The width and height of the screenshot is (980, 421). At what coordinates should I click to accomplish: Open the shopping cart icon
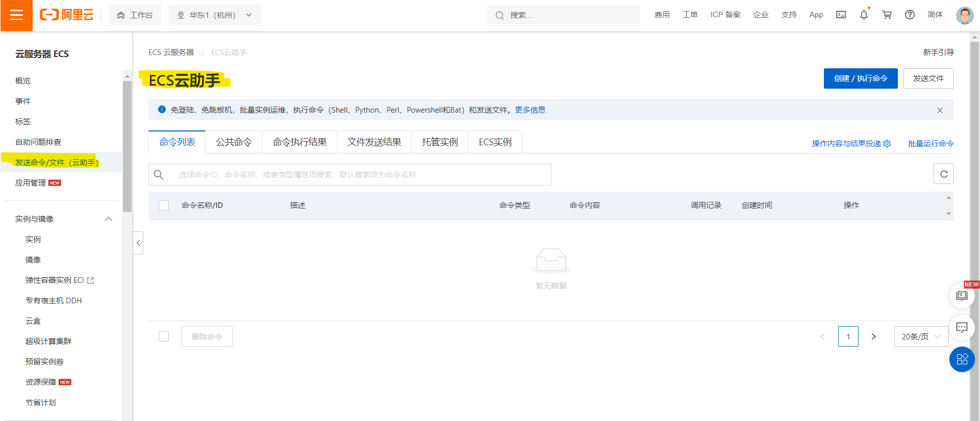coord(887,15)
